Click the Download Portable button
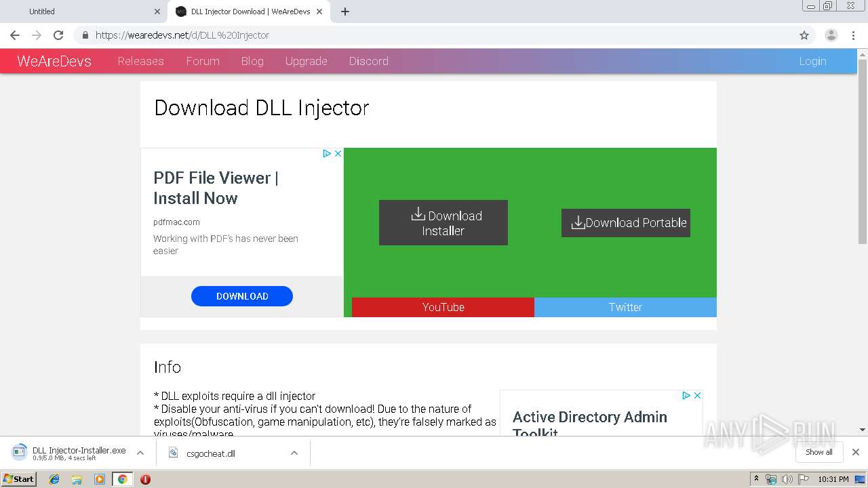The width and height of the screenshot is (868, 488). click(626, 223)
